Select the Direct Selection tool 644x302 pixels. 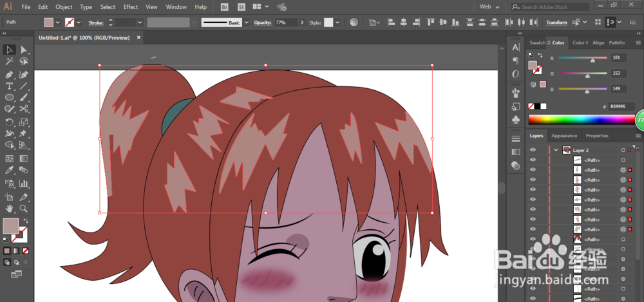[x=24, y=50]
